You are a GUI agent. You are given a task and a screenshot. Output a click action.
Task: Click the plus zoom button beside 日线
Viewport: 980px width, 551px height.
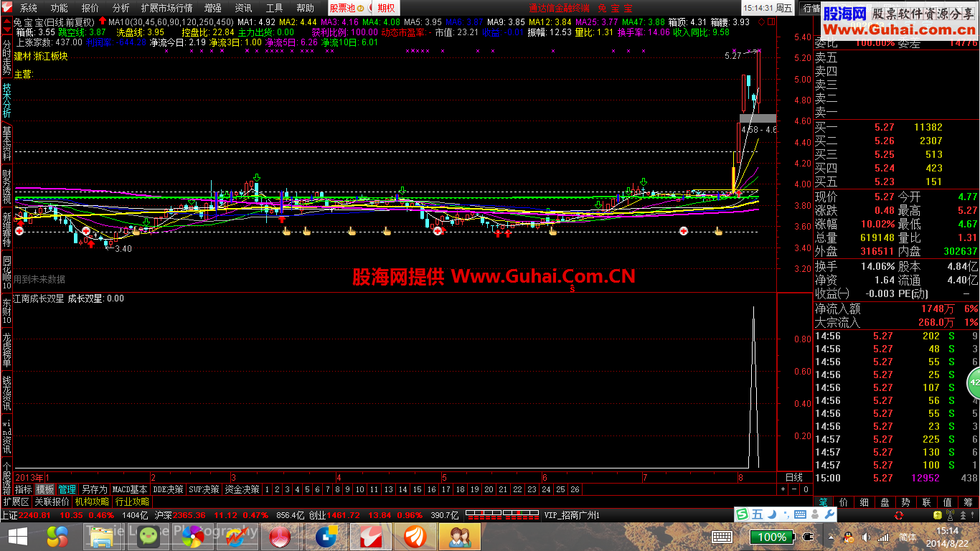[783, 489]
